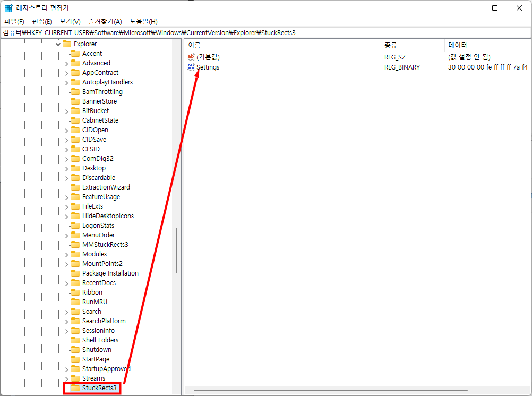Click the REG_BINARY type cell
The width and height of the screenshot is (532, 396).
[x=402, y=67]
